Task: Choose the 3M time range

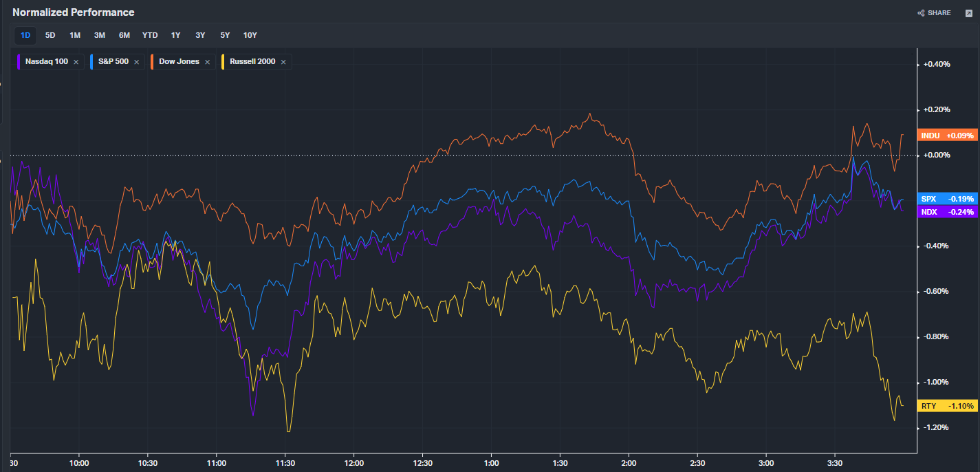Action: click(x=100, y=35)
